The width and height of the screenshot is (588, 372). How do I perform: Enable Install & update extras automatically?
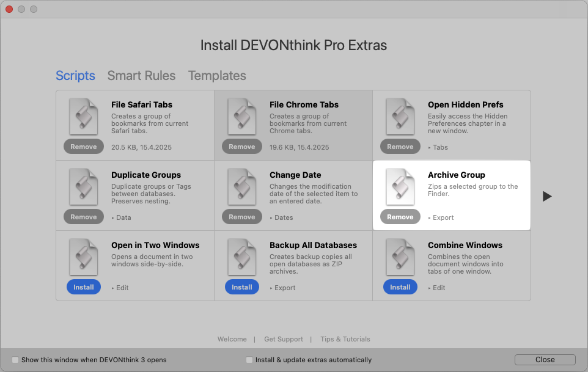tap(249, 360)
